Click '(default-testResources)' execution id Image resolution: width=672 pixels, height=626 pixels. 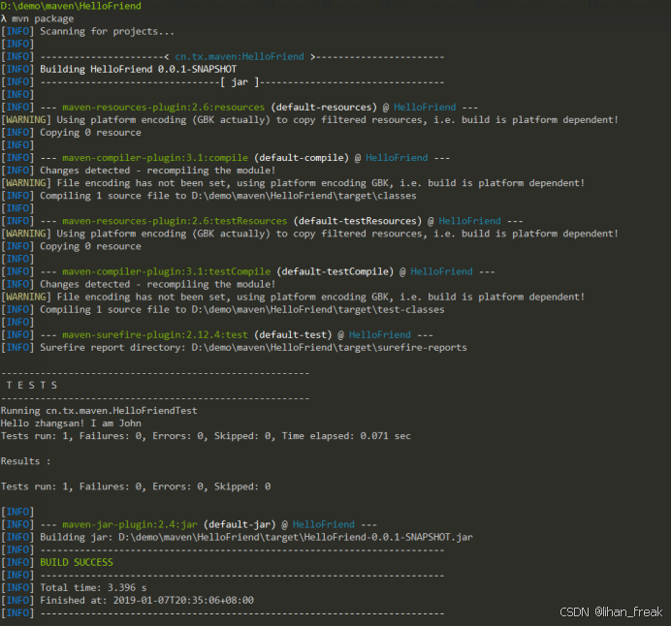[x=358, y=221]
